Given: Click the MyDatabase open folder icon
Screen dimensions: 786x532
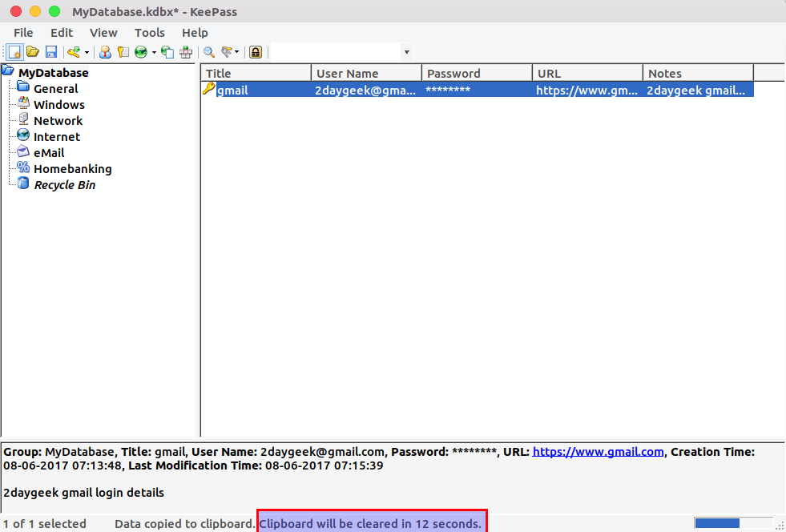Looking at the screenshot, I should (x=8, y=71).
